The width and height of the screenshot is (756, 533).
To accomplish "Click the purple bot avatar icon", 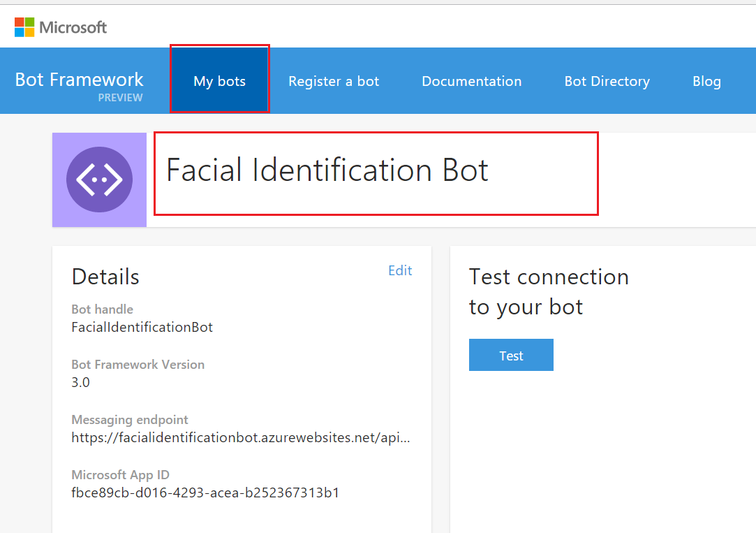I will click(99, 180).
